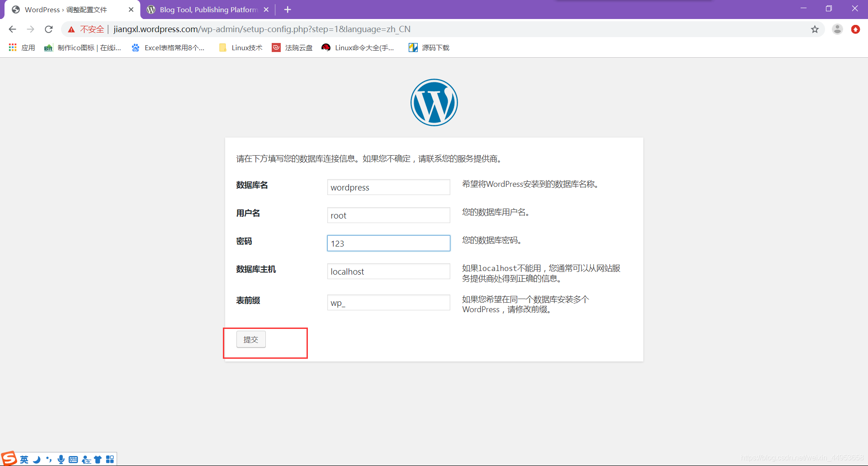Click the browser back arrow
Image resolution: width=868 pixels, height=466 pixels.
pyautogui.click(x=12, y=29)
